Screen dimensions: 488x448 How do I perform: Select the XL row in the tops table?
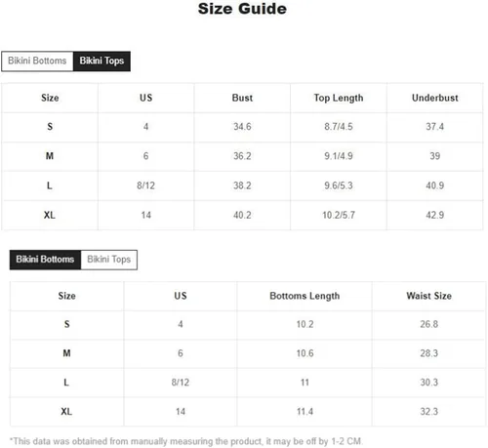coord(242,215)
